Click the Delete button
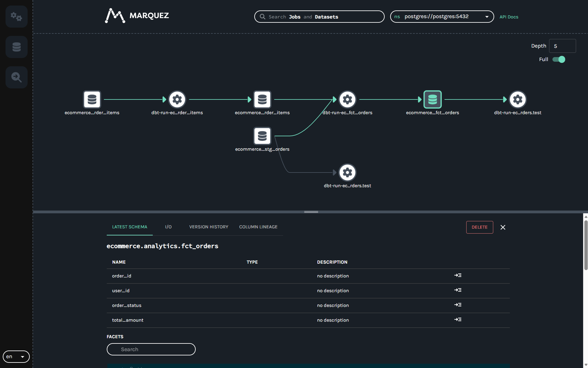The height and width of the screenshot is (368, 588). click(x=479, y=227)
